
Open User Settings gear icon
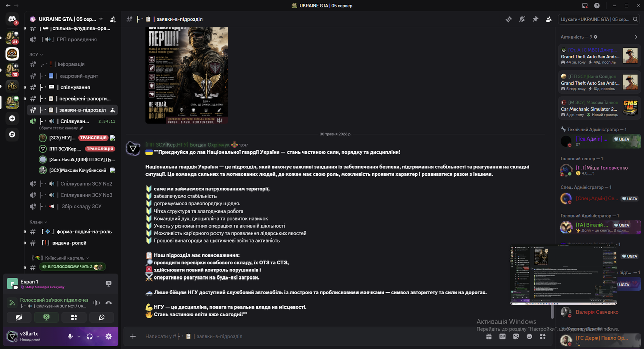coord(108,336)
